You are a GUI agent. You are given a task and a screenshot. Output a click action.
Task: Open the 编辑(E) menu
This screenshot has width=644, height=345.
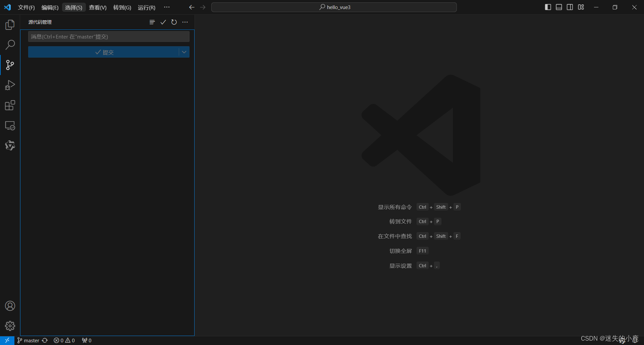[x=50, y=7]
